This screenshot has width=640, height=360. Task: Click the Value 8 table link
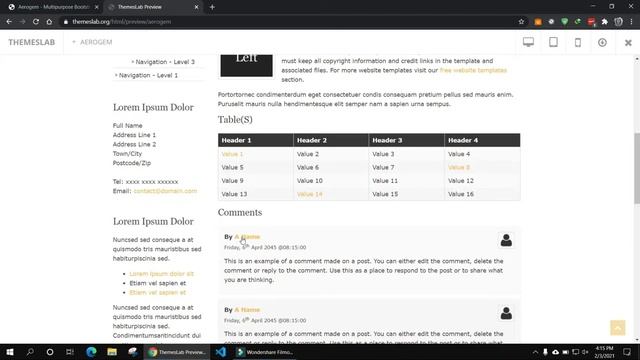click(x=459, y=167)
